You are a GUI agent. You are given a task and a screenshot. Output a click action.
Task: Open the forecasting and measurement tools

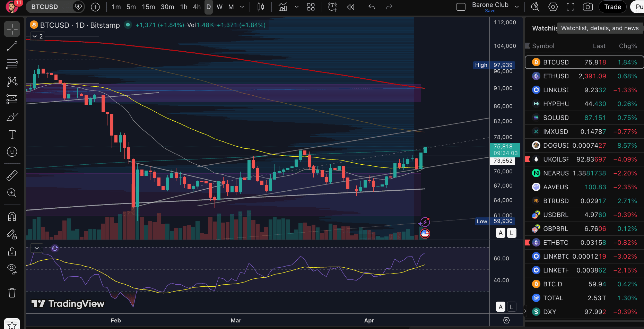click(12, 99)
